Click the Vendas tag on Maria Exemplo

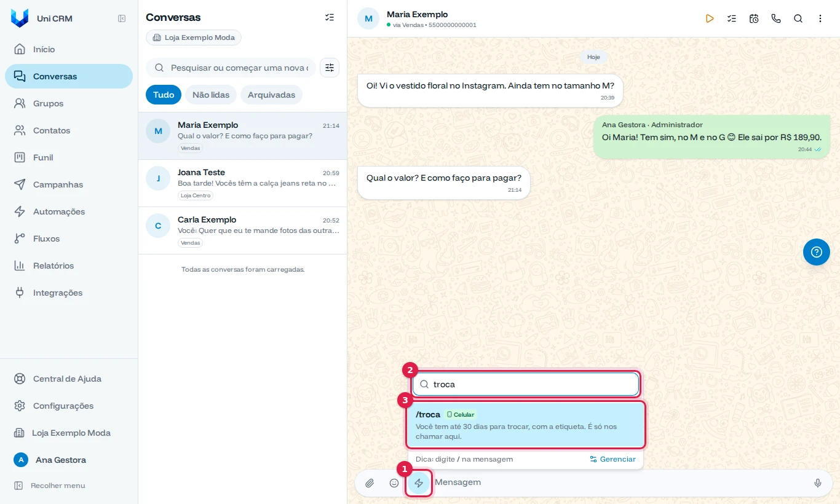point(191,148)
